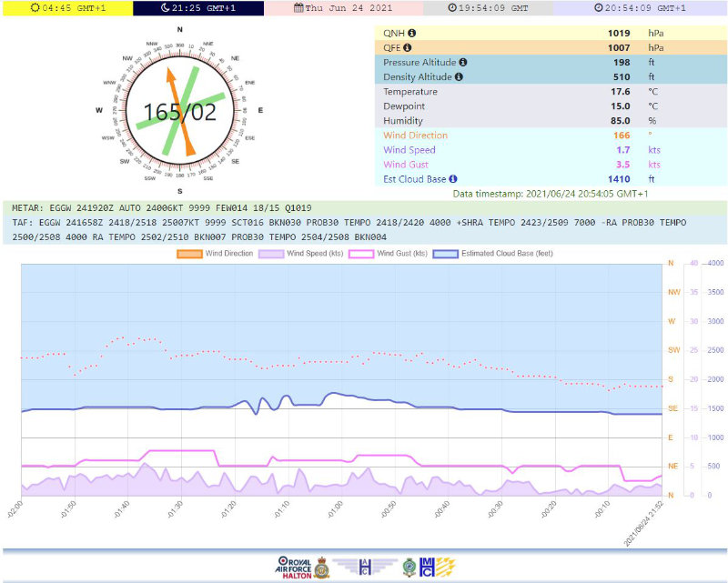Open the Density Altitude info icon
The width and height of the screenshot is (728, 583).
[459, 76]
